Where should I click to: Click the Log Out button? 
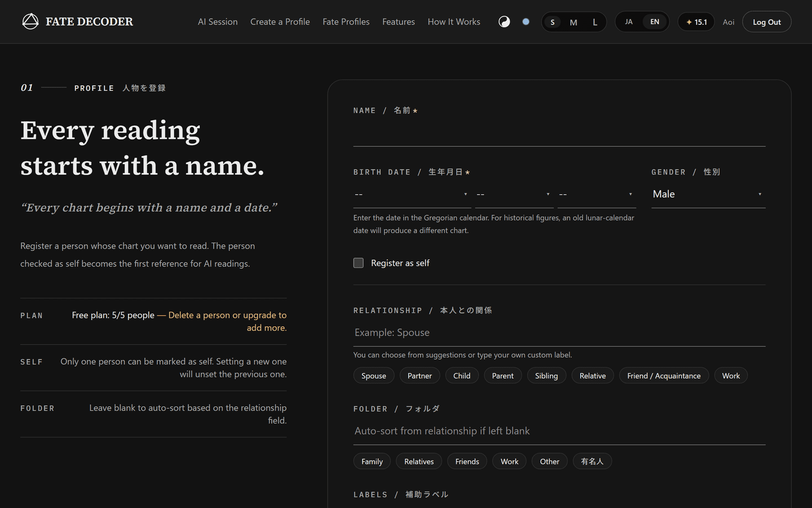(766, 22)
